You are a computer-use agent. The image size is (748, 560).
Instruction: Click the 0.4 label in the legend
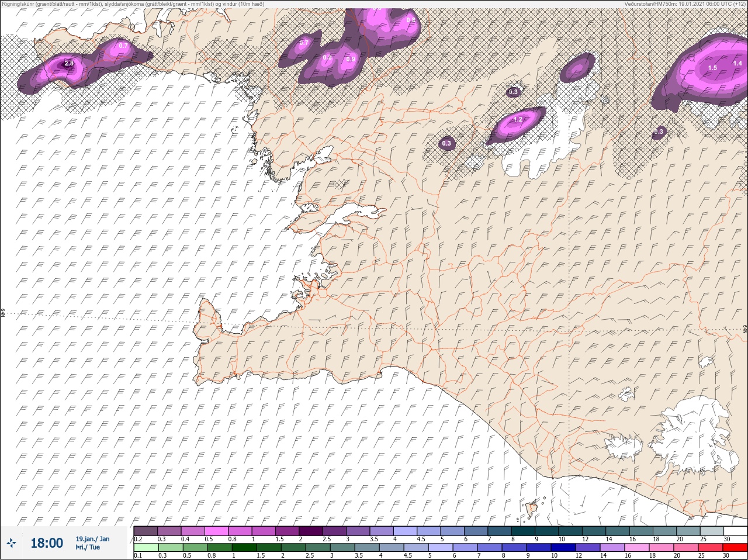pyautogui.click(x=185, y=539)
